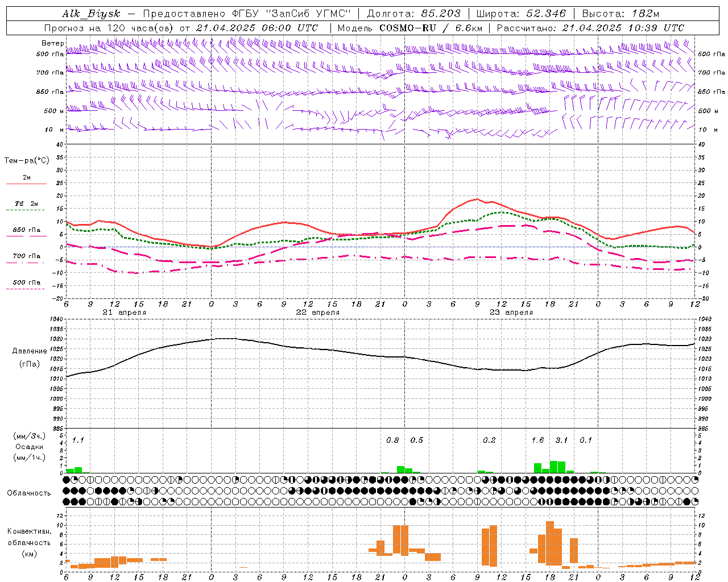The width and height of the screenshot is (728, 582).
Task: Click the red solid legend line under '2м'
Action: click(27, 184)
